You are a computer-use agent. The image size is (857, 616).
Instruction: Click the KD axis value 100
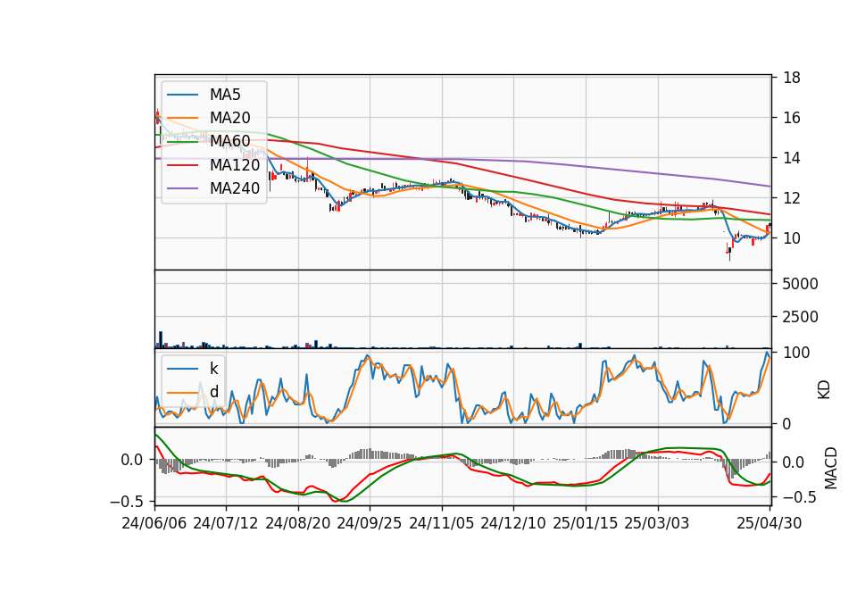(796, 353)
